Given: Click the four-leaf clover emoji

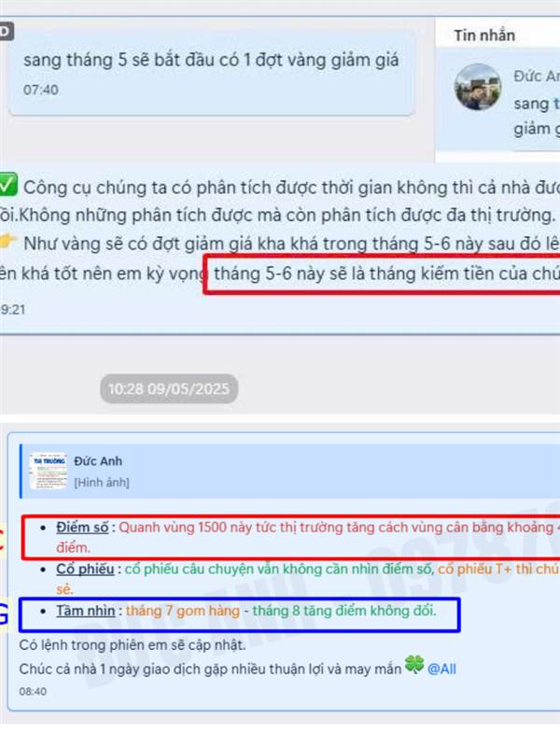Looking at the screenshot, I should pos(414,665).
